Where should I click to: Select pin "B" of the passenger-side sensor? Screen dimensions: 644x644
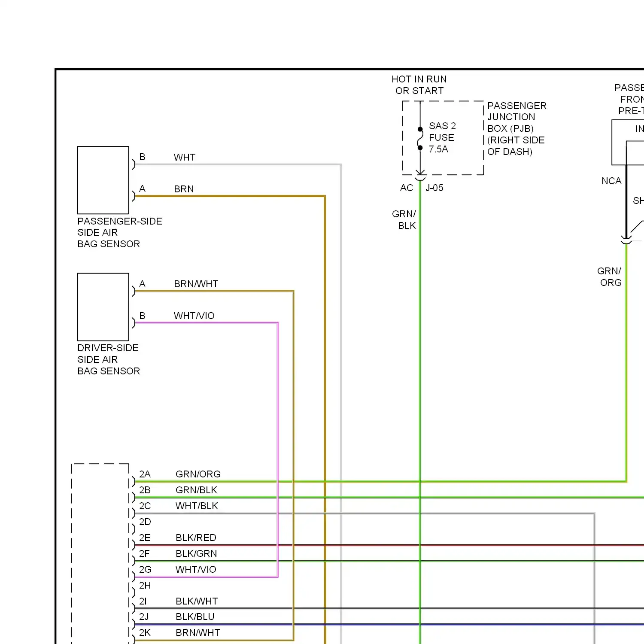point(142,157)
